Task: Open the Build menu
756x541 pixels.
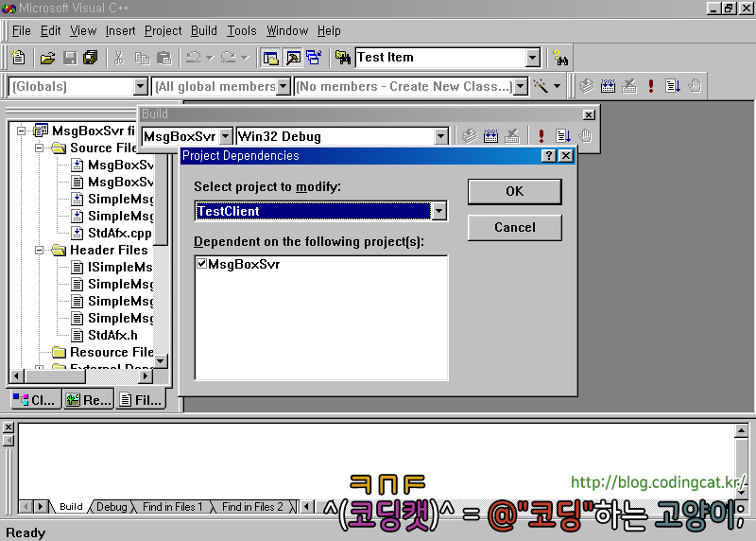Action: [x=203, y=31]
